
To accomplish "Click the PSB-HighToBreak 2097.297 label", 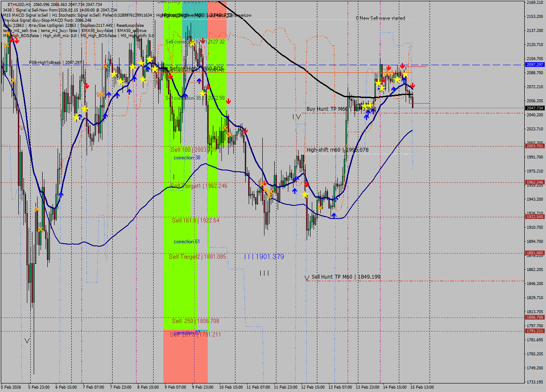I will (55, 62).
